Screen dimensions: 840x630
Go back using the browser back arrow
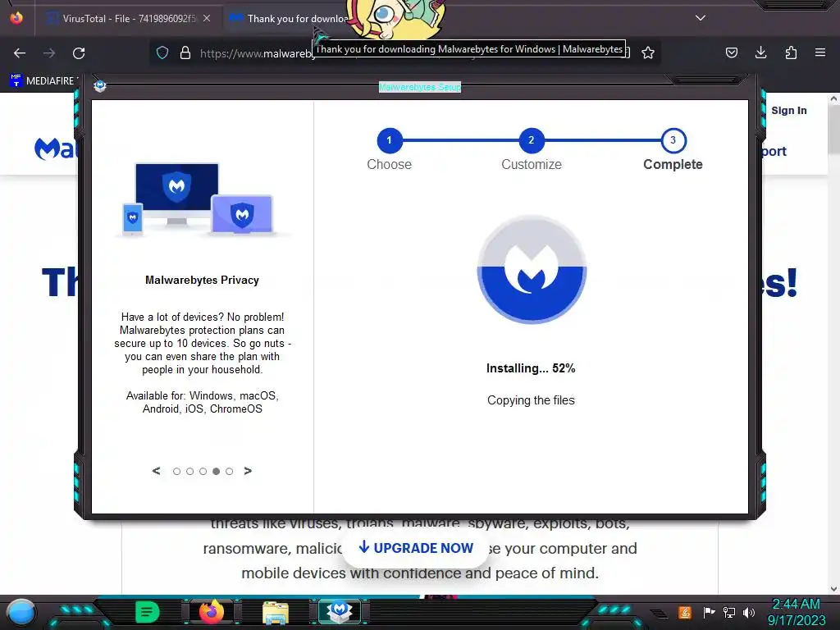(x=20, y=53)
